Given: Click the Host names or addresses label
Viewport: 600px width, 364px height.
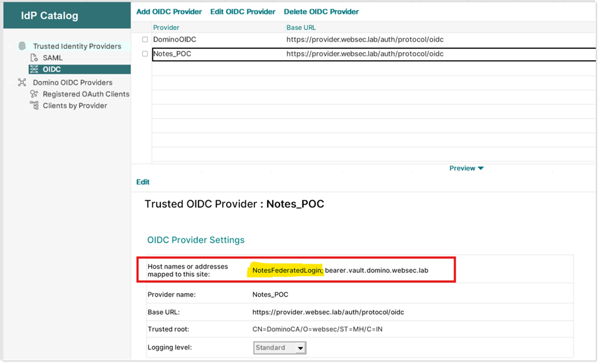Looking at the screenshot, I should (x=187, y=270).
